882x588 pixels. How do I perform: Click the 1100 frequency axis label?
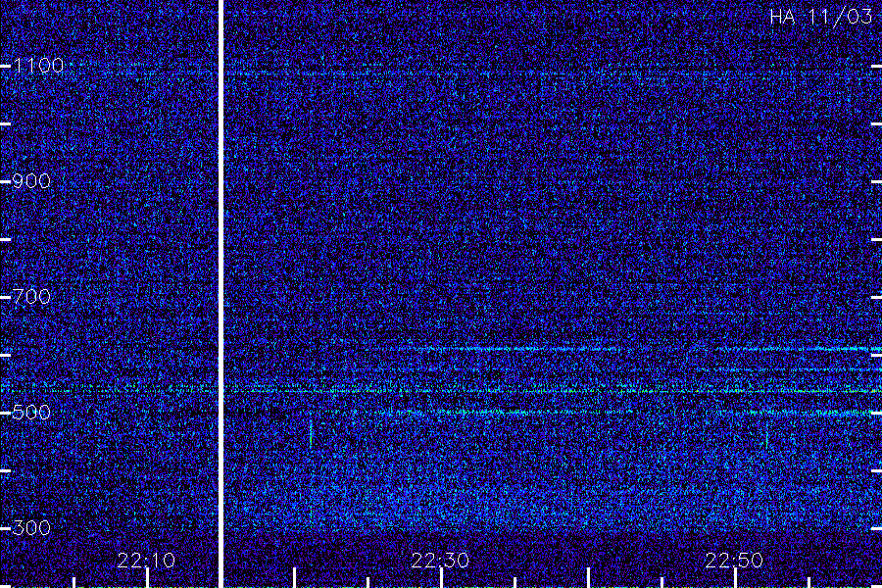tap(38, 66)
